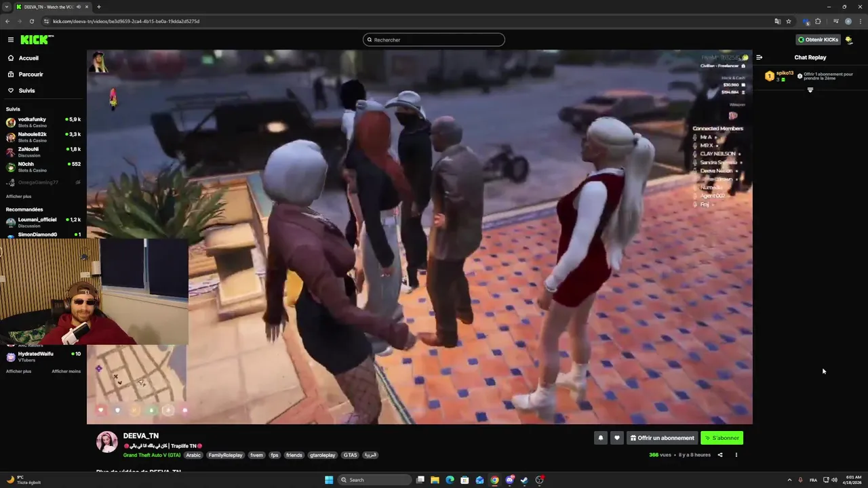The image size is (868, 488).
Task: Collapse the Chat Replay panel
Action: pos(759,58)
